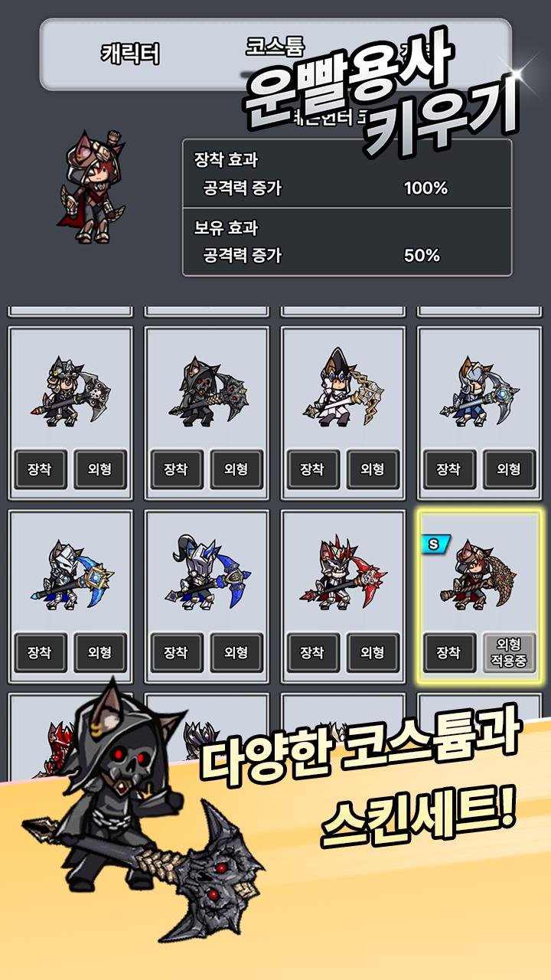Open the 캐릭터 tab

tap(130, 54)
